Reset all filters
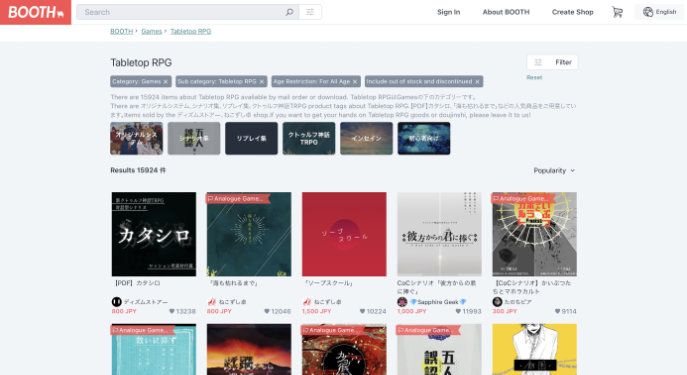The width and height of the screenshot is (687, 375). 534,78
